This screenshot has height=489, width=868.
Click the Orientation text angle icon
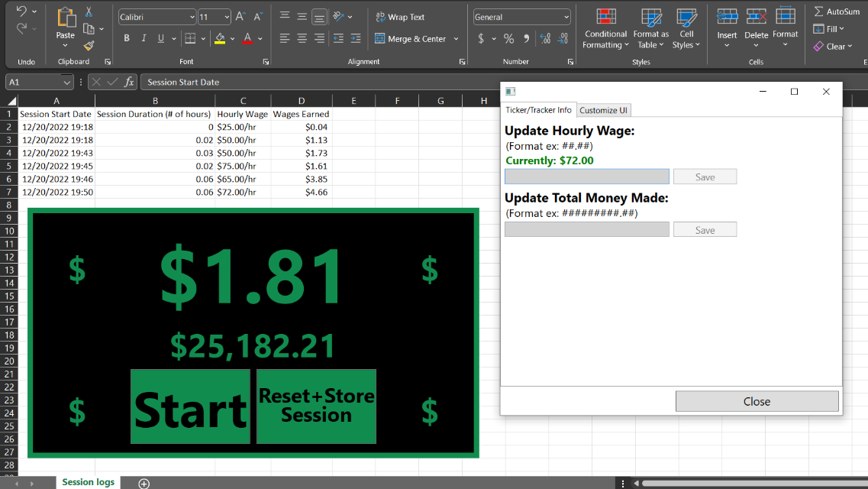click(339, 17)
